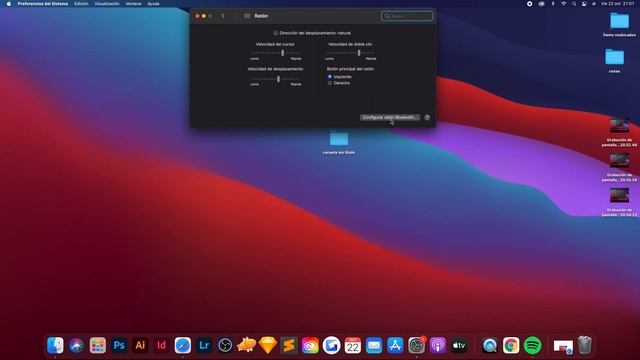
Task: Select the 20.53.46 screen recording file
Action: coord(619,132)
